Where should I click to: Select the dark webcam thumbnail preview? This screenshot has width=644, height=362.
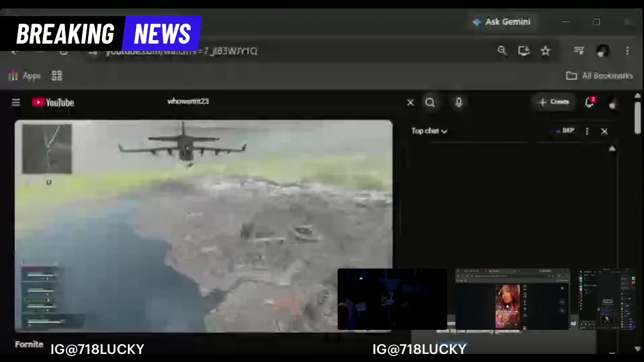pos(392,299)
